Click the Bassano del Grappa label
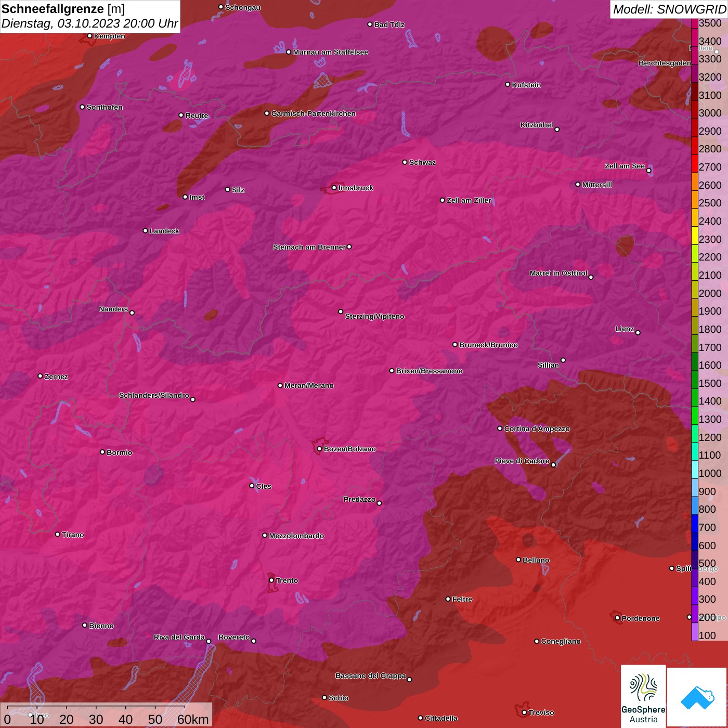The width and height of the screenshot is (728, 728). 371,675
